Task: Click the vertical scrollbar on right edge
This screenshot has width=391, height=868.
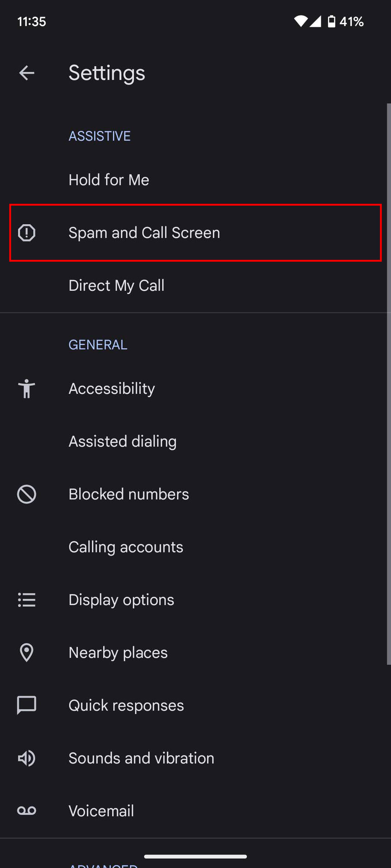Action: click(x=388, y=384)
